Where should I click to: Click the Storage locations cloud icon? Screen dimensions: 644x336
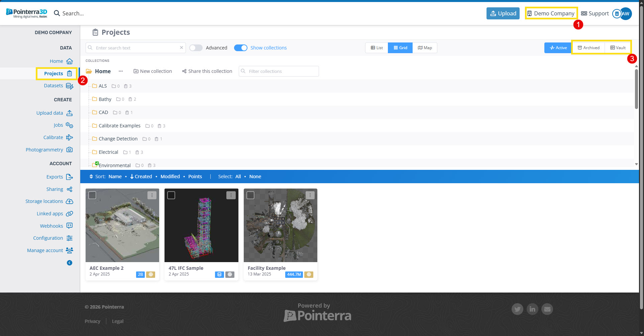70,201
